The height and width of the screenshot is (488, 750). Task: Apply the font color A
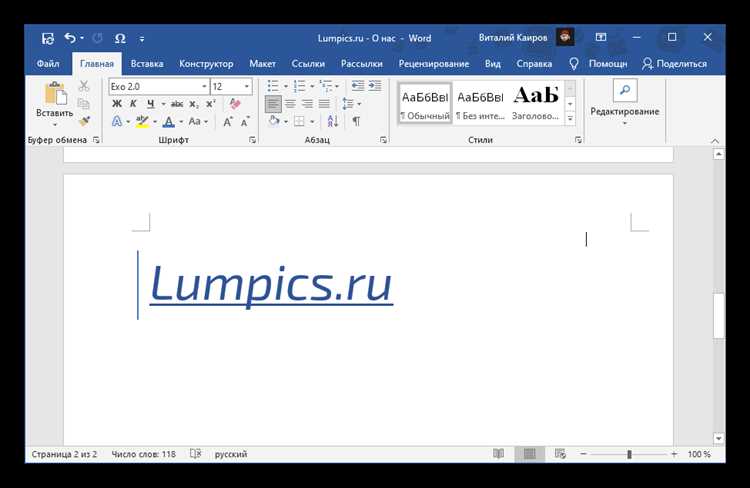click(x=168, y=122)
